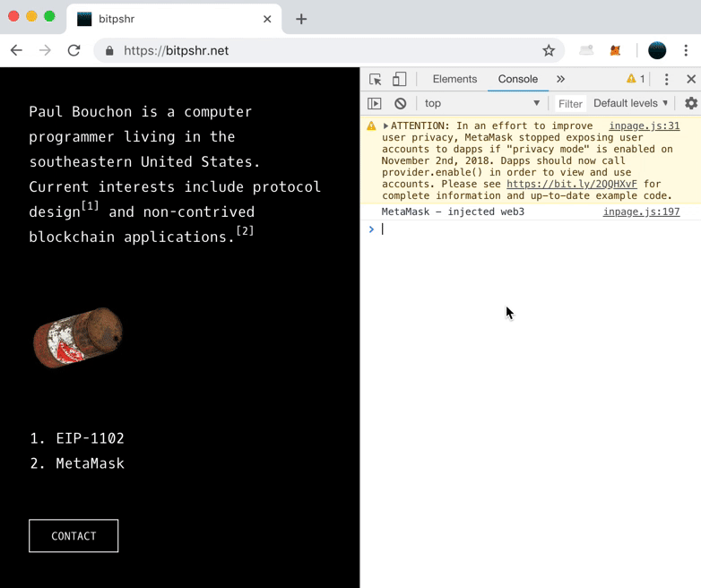701x588 pixels.
Task: Clear the console output
Action: [400, 104]
